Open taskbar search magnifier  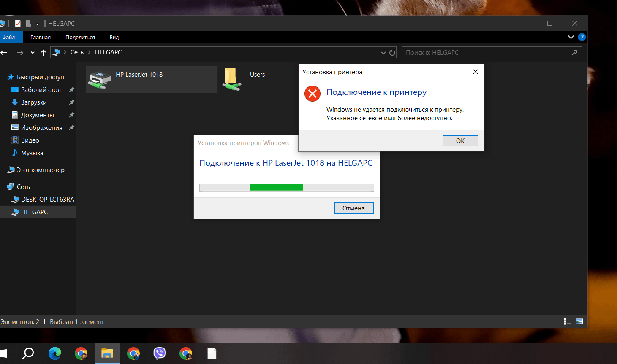28,353
